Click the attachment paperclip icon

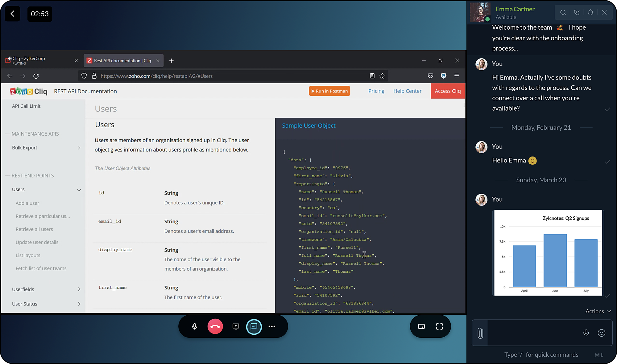(480, 333)
